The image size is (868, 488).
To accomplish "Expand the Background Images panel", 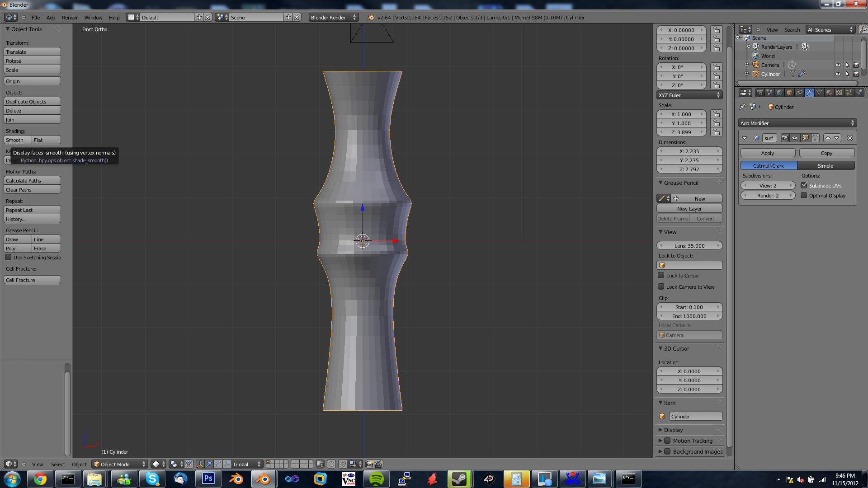I will point(660,451).
